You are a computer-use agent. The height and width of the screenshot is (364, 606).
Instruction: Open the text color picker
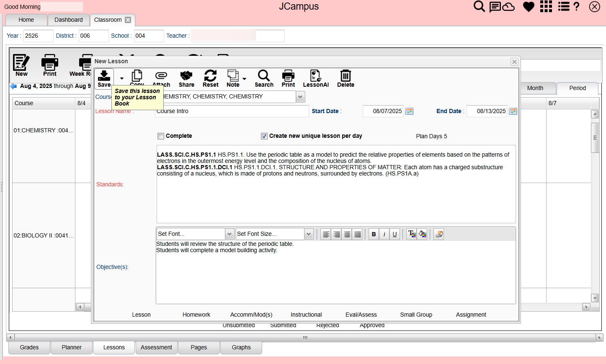click(412, 234)
